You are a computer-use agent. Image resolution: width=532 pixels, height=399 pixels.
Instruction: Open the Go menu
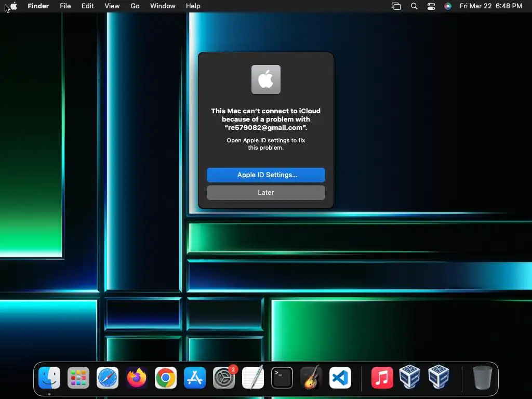pyautogui.click(x=135, y=6)
